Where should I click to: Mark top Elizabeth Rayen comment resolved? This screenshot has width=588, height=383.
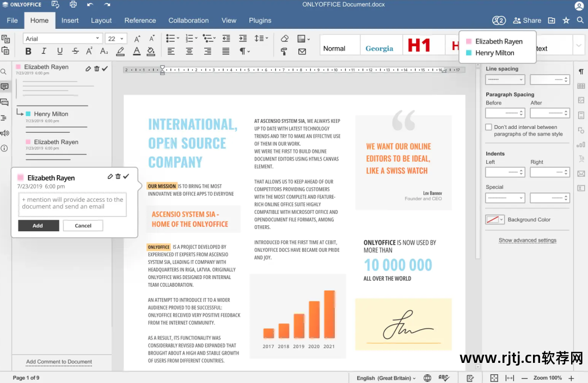click(x=105, y=69)
